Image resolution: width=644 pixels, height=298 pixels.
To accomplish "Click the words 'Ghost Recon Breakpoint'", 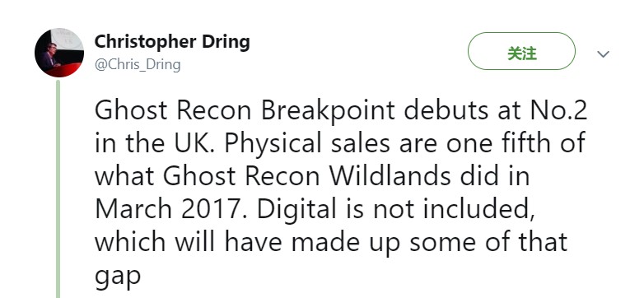I will coord(245,110).
